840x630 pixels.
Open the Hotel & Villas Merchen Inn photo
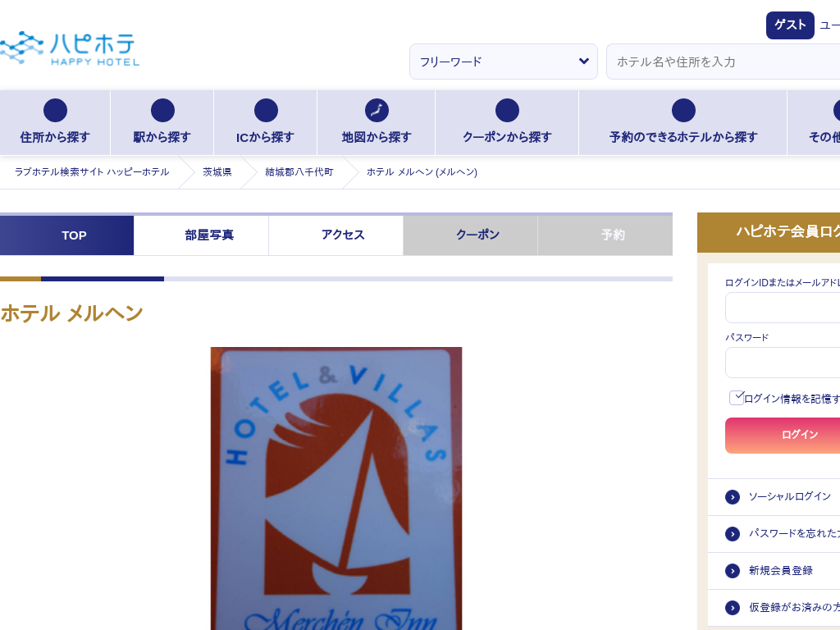(336, 488)
